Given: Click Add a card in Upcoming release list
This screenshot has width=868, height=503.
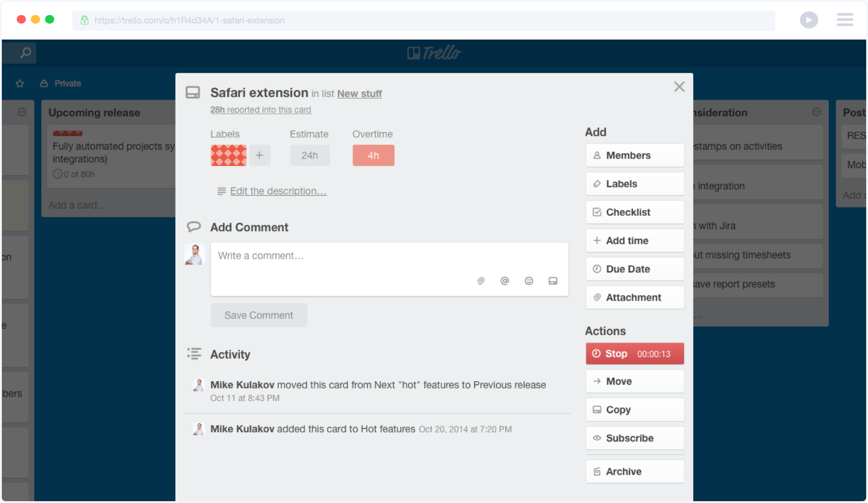Looking at the screenshot, I should click(77, 206).
